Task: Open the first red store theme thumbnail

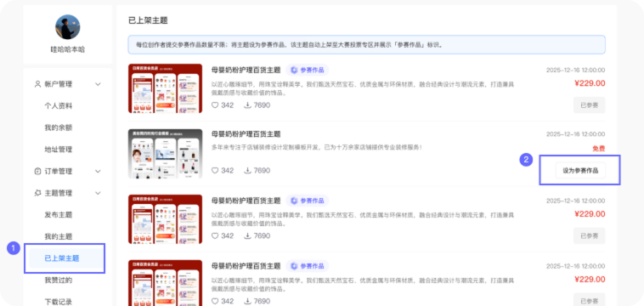Action: point(165,88)
